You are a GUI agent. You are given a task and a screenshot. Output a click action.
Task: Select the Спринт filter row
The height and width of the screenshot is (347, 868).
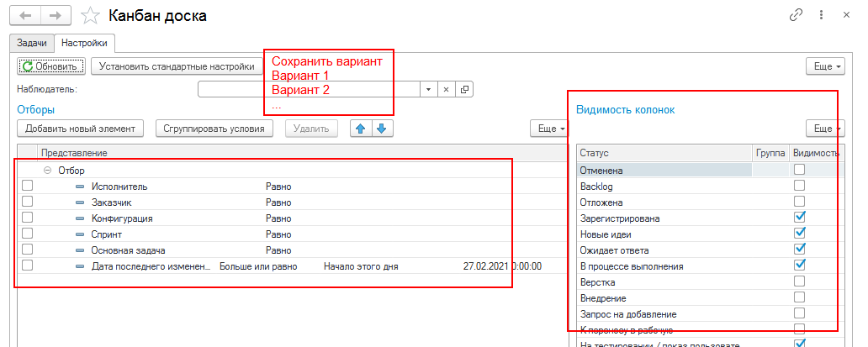[294, 234]
